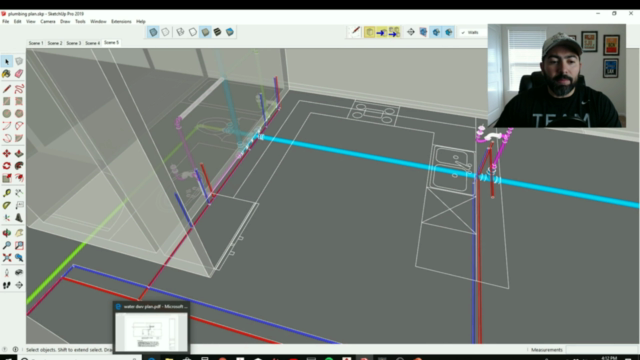Switch to the Scene 3 tab
Viewport: 640px width, 360px height.
[74, 43]
